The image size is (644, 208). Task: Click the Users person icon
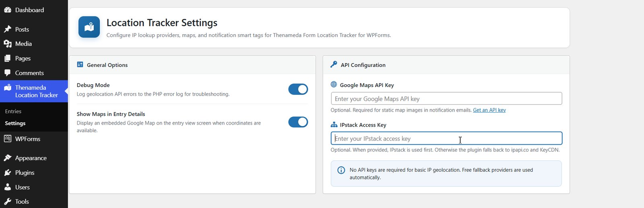point(8,187)
